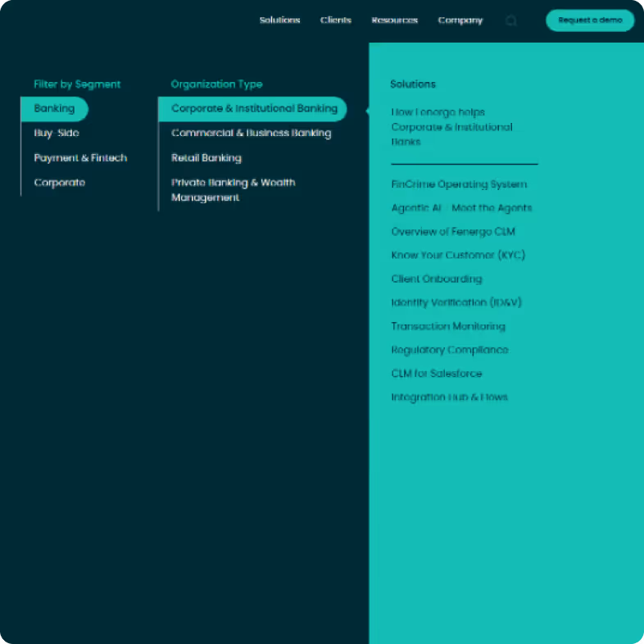Open Client Onboarding link
The height and width of the screenshot is (644, 644).
[436, 279]
